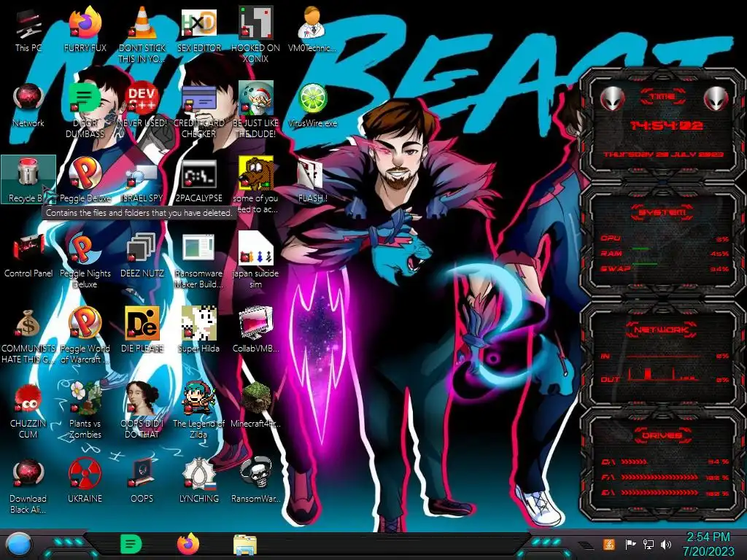Click the Start orb on the taskbar
The height and width of the screenshot is (560, 747).
(x=18, y=544)
